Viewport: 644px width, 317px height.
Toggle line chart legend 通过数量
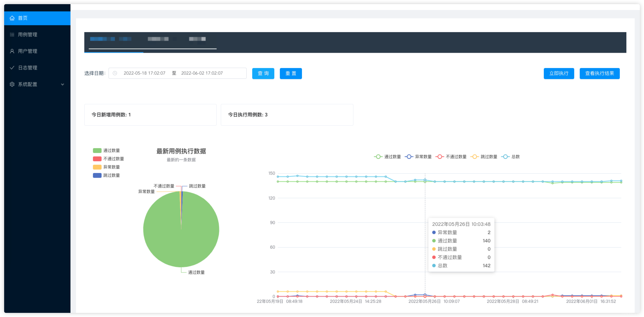click(x=387, y=157)
